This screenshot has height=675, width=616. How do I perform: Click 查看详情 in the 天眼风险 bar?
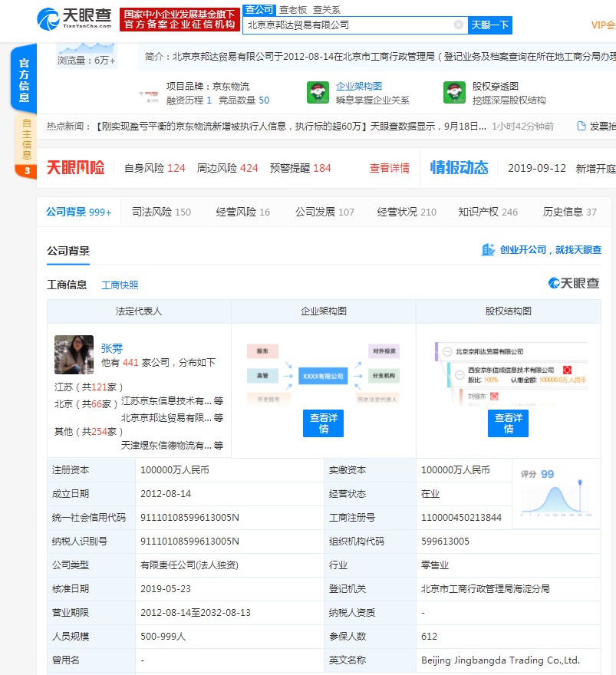(390, 168)
